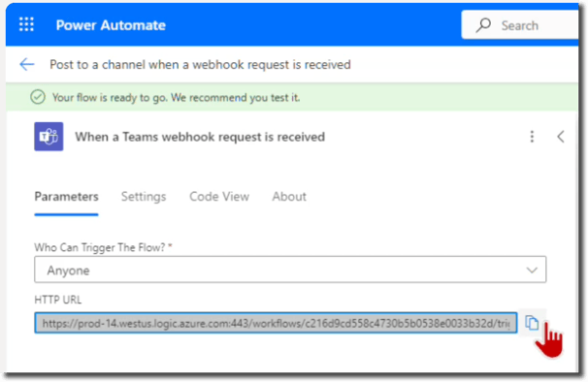Go back using the left arrow
The width and height of the screenshot is (588, 382).
[27, 64]
